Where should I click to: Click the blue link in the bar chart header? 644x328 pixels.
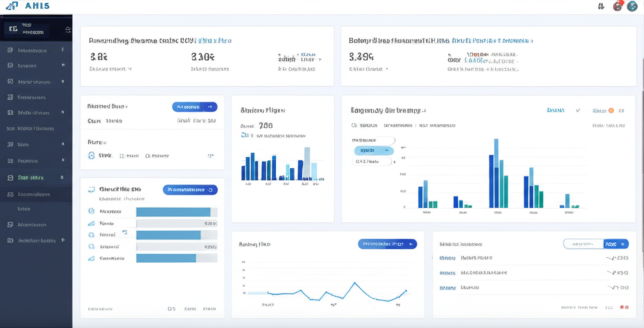coord(555,110)
